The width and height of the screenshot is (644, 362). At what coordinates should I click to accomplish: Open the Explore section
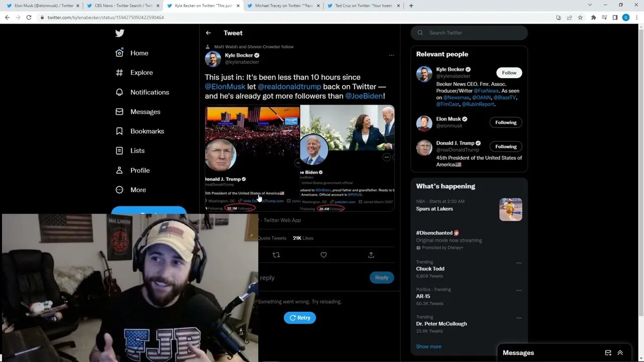click(x=134, y=72)
